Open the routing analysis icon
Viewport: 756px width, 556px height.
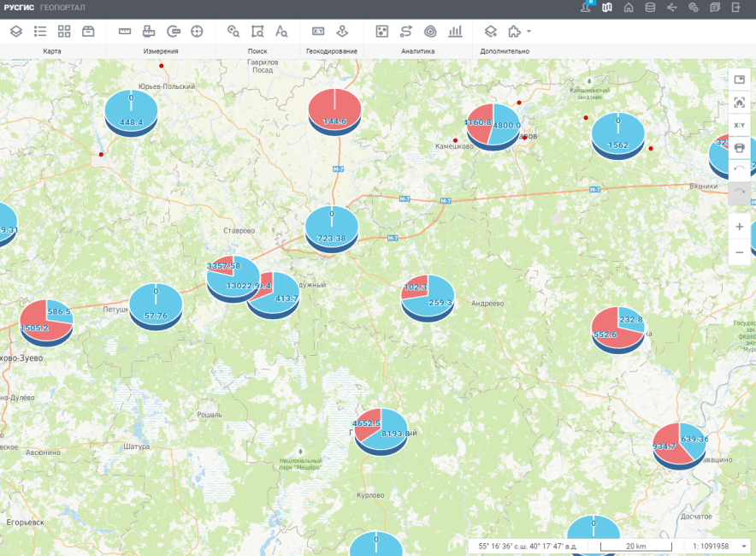coord(406,32)
